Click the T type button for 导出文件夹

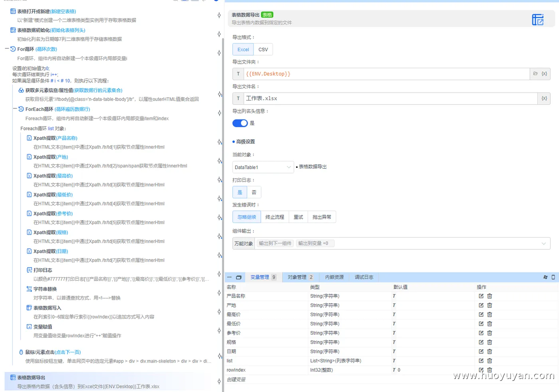[x=238, y=74]
